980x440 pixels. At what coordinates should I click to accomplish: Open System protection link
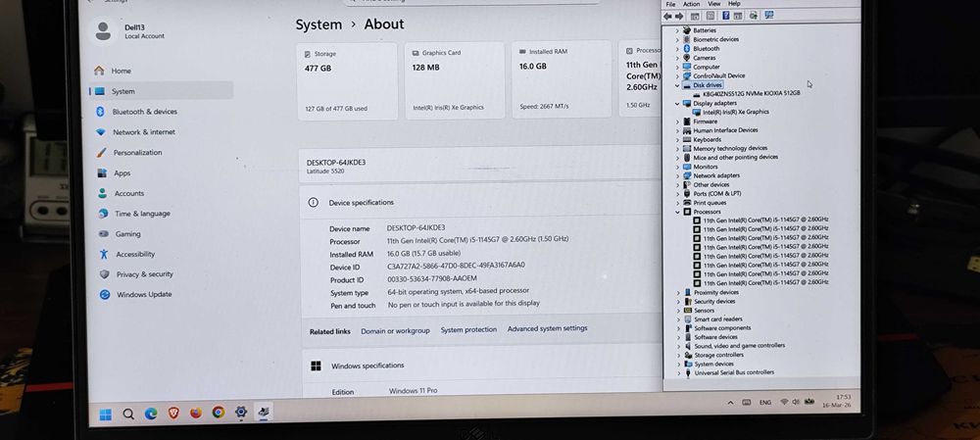coord(468,329)
